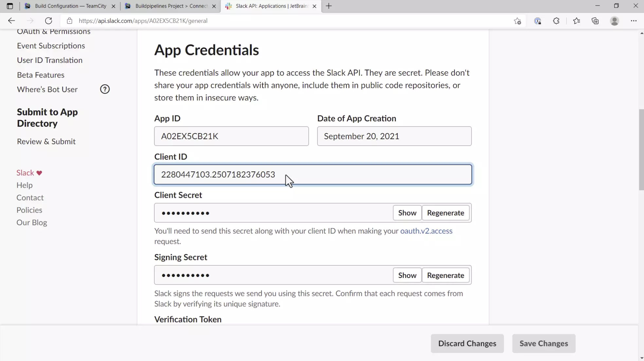Click inside the Client ID input field
Screen dimensions: 644x361
(313, 174)
